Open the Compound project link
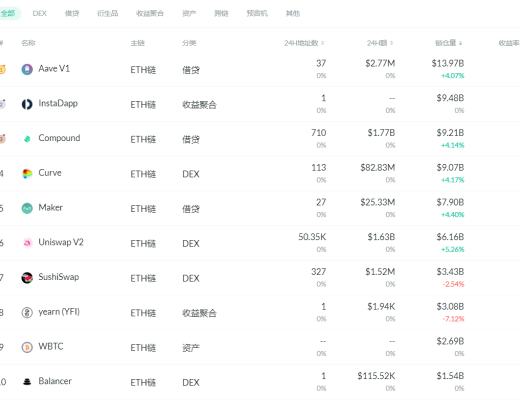This screenshot has height=400, width=520. pos(59,138)
